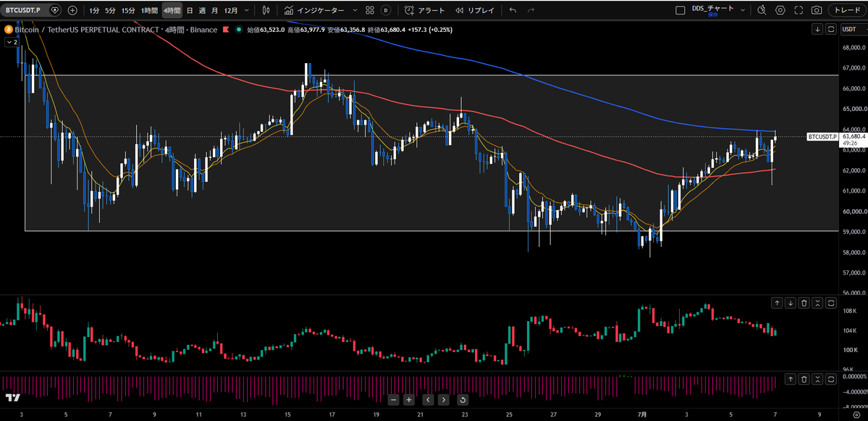Viewport: 868px width, 421px height.
Task: Collapse the 108K indicator pane
Action: point(817,302)
